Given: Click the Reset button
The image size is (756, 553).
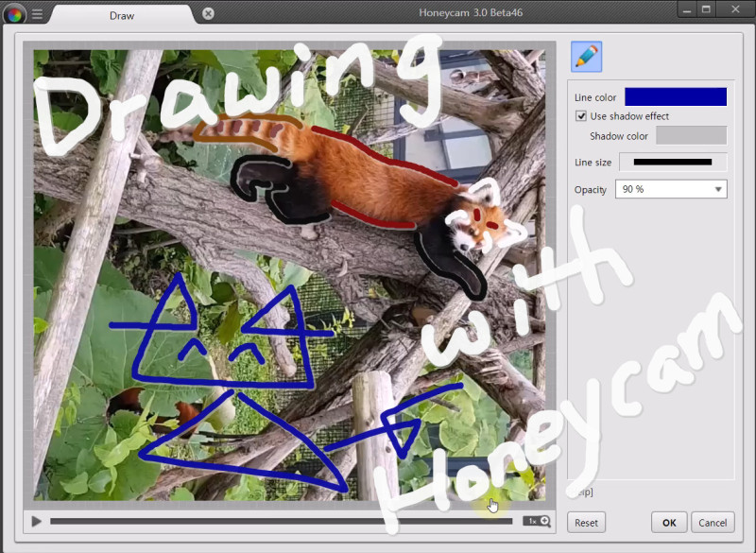Looking at the screenshot, I should 586,522.
